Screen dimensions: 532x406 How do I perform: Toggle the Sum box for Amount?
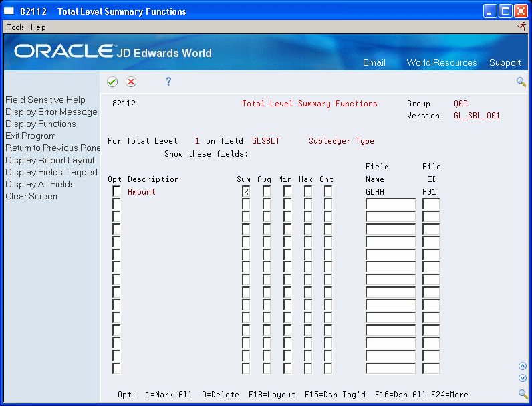(246, 192)
